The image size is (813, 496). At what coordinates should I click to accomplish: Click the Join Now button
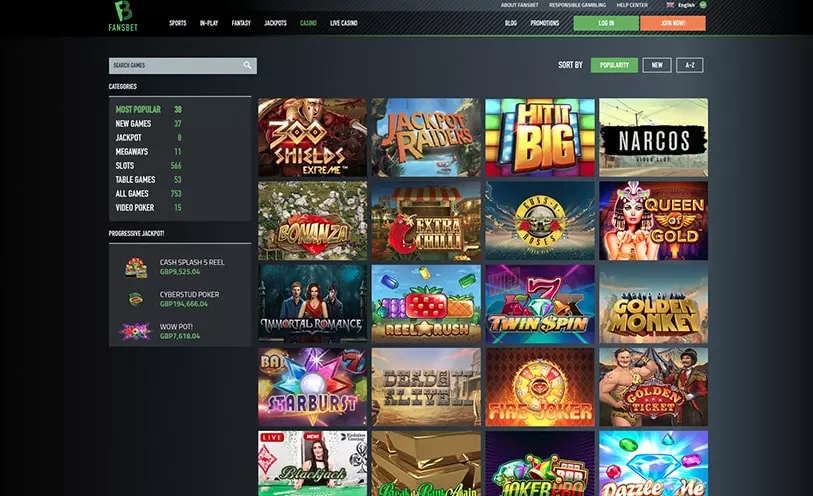(673, 23)
